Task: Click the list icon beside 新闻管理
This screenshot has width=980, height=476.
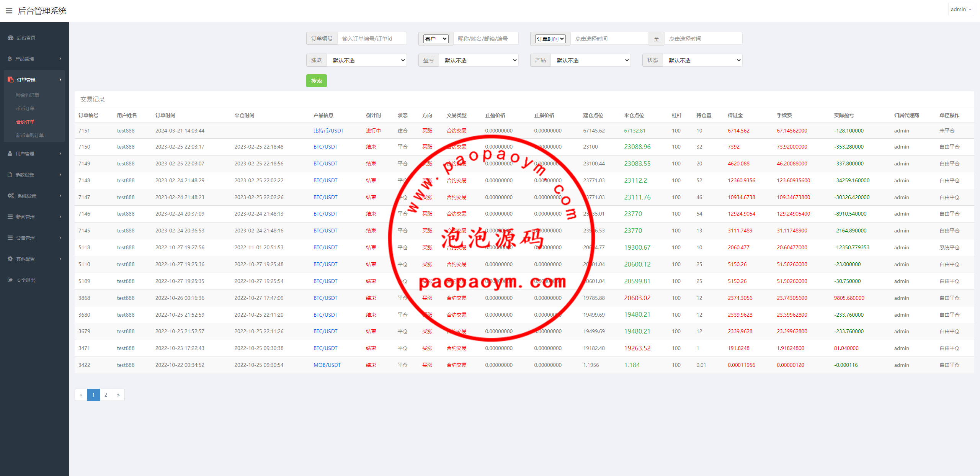Action: (10, 217)
